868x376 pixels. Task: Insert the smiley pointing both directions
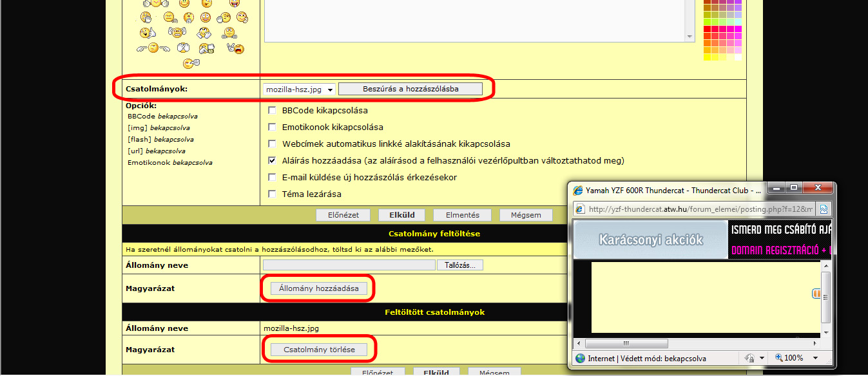153,47
